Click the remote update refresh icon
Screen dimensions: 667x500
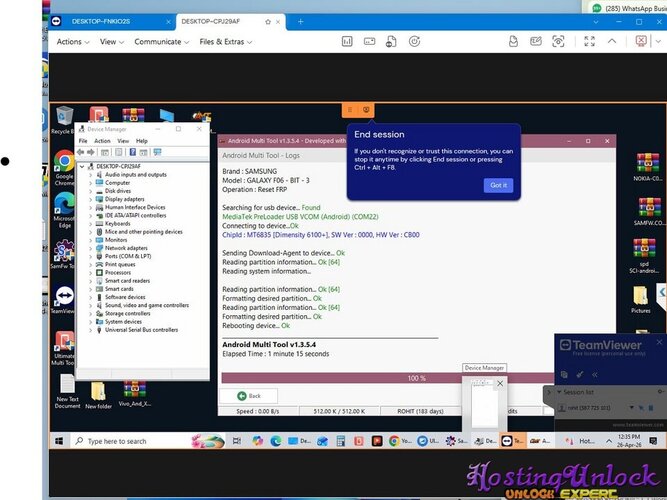(x=414, y=41)
